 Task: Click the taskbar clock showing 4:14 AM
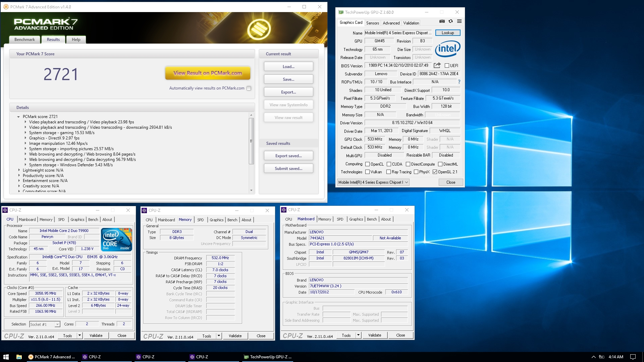click(x=616, y=357)
